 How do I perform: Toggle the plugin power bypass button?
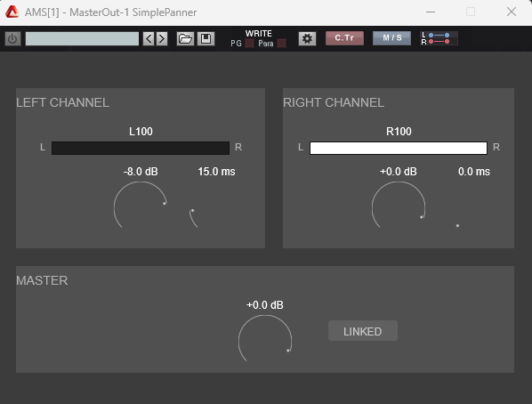pos(12,38)
